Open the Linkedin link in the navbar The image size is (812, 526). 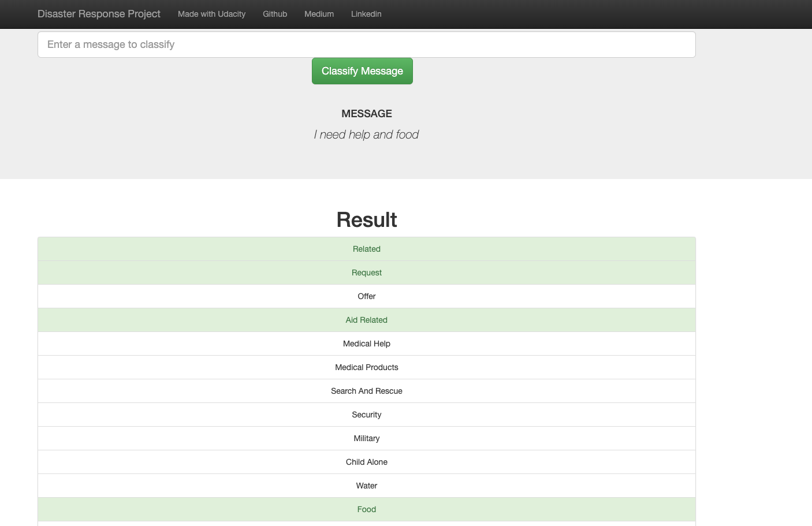click(x=366, y=14)
